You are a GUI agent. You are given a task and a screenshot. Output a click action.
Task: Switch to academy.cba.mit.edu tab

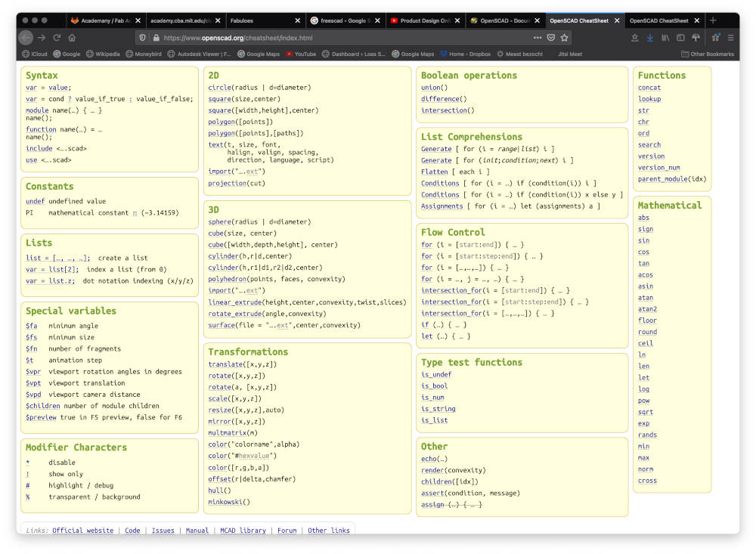[185, 20]
